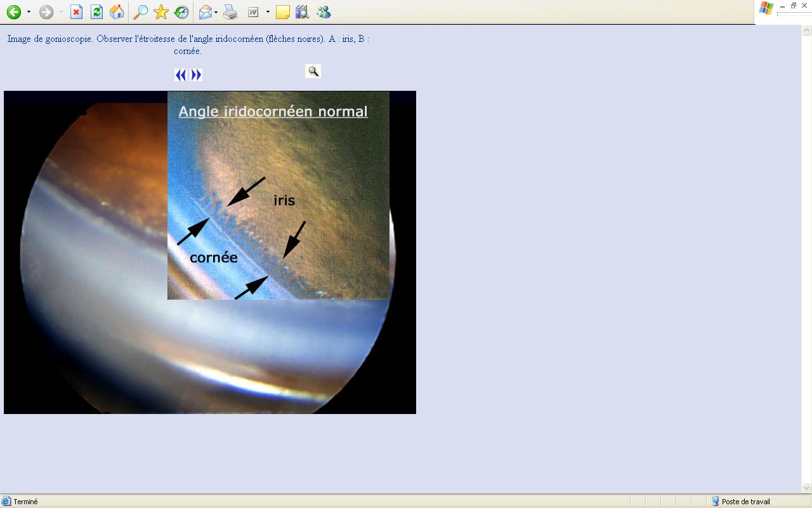Launch Messenger with the people icon

pos(324,12)
